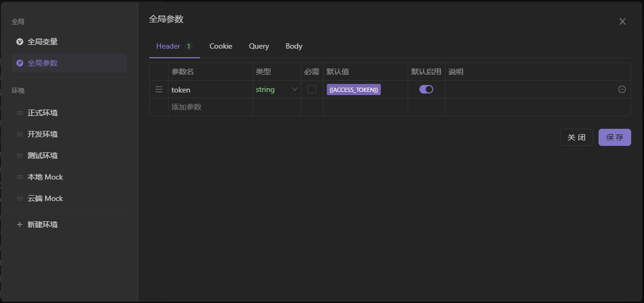Toggle off 默认启用 switch for token
Viewport: 644px width, 303px height.
[426, 90]
